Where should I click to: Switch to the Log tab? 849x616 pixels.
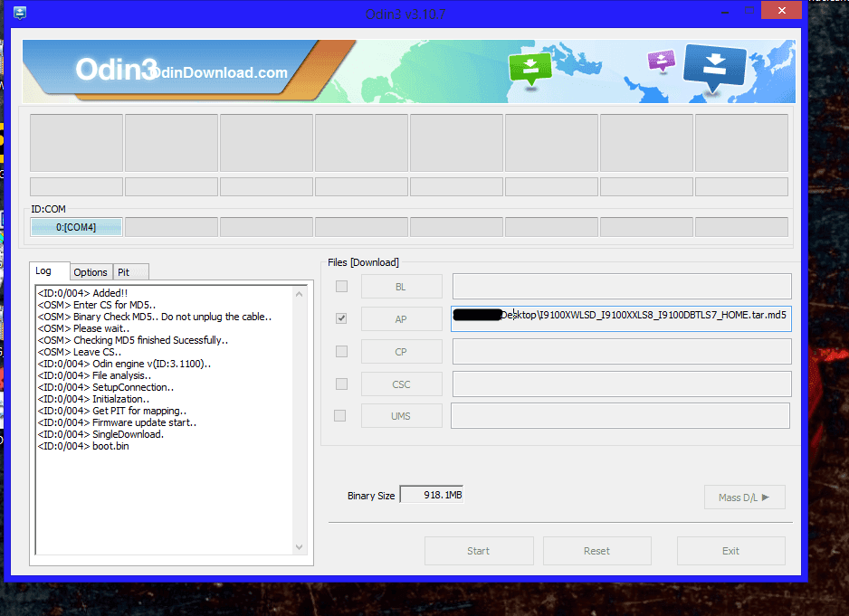click(x=49, y=271)
